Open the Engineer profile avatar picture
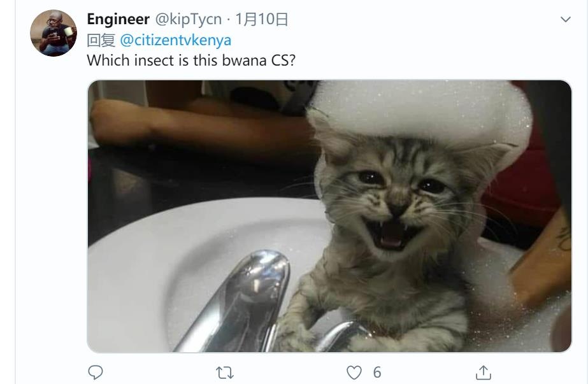 click(x=54, y=33)
